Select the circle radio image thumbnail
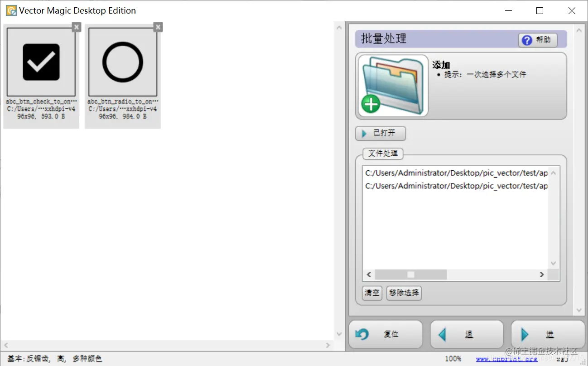The image size is (588, 366). click(123, 62)
